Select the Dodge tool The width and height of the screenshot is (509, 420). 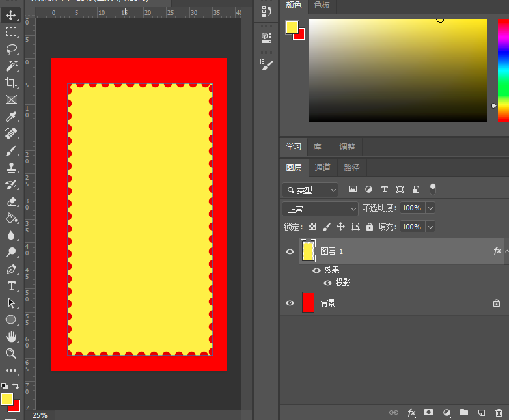click(x=11, y=252)
